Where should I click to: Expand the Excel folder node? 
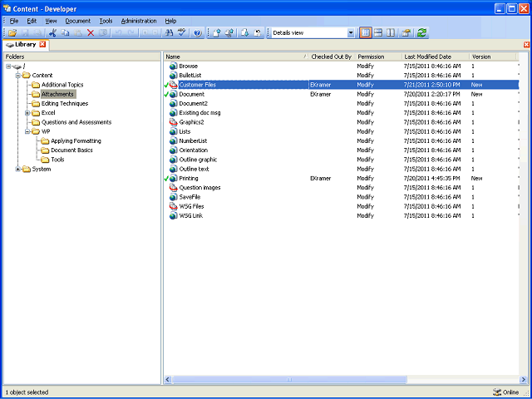coord(27,113)
